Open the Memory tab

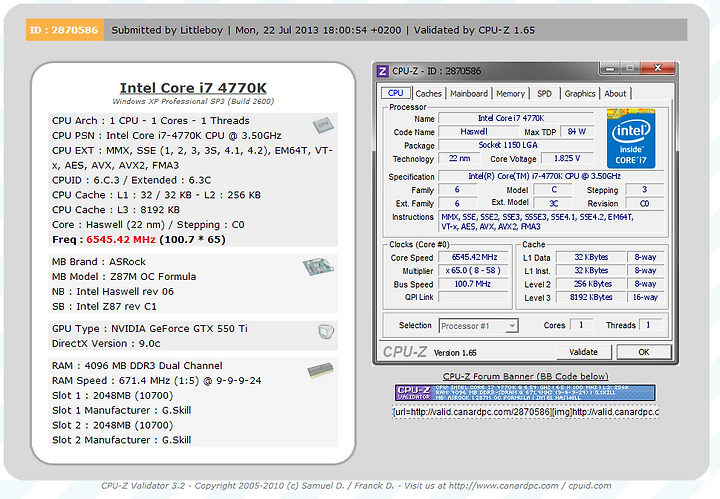510,94
